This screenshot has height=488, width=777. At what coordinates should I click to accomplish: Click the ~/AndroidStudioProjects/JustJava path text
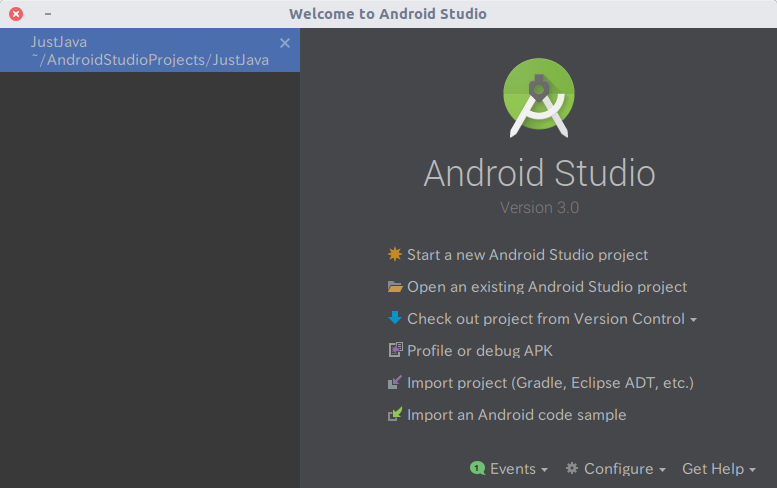pos(150,60)
